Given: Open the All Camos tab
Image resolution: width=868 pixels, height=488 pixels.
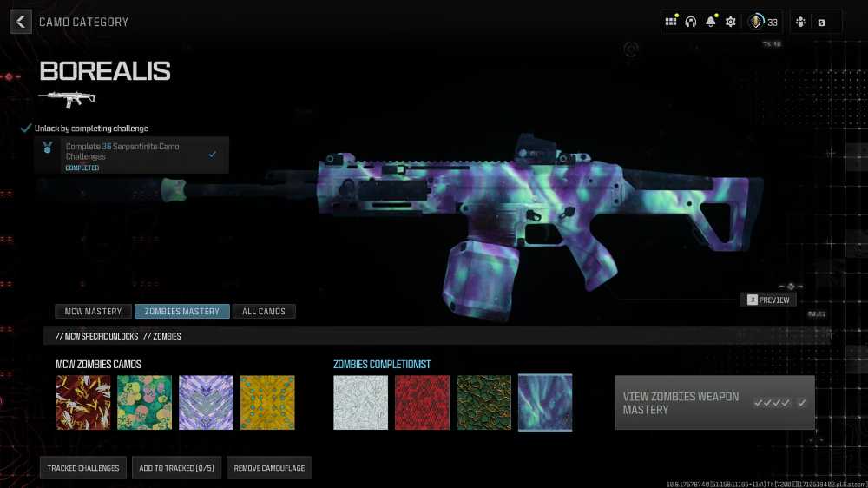Looking at the screenshot, I should 264,312.
